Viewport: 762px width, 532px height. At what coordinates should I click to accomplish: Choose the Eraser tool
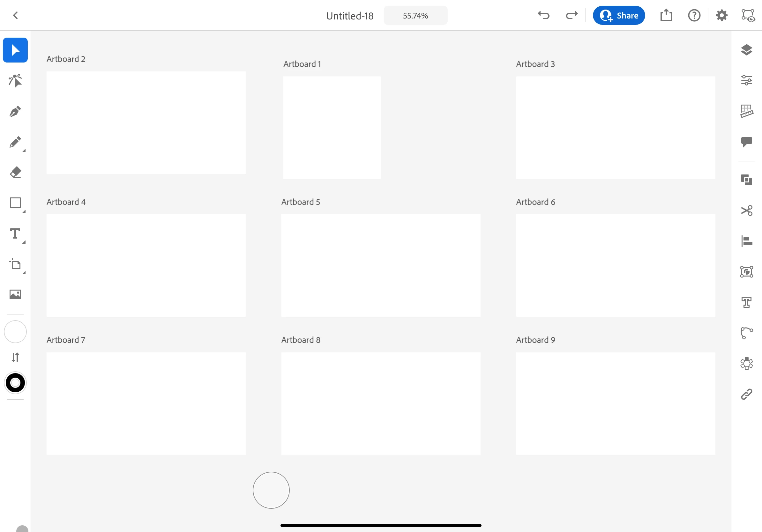(15, 172)
